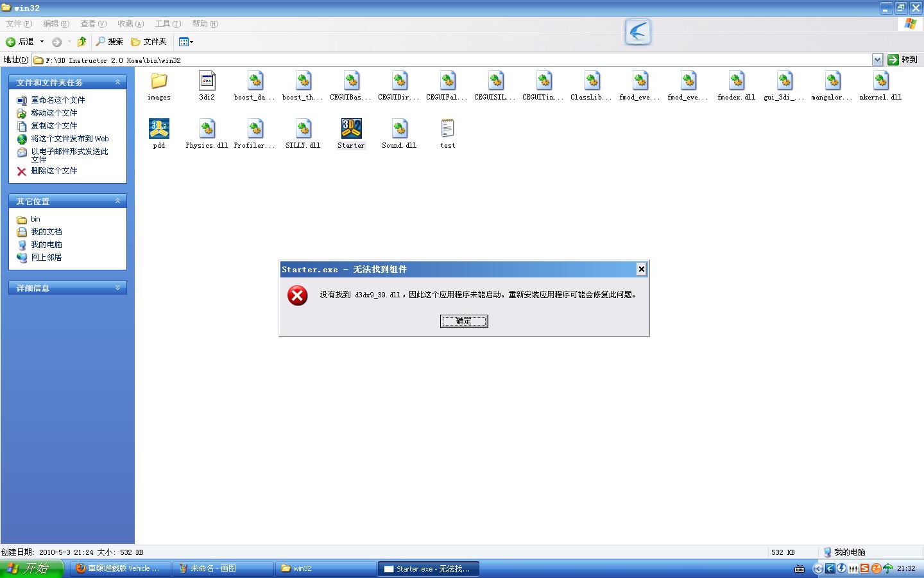Select the test text file icon
924x578 pixels.
click(447, 128)
